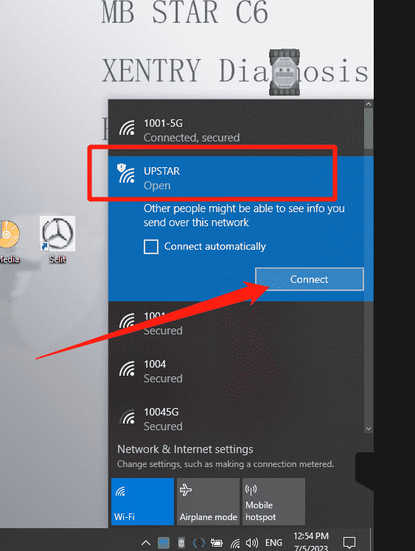Open the taskbar clock and date
Image resolution: width=415 pixels, height=551 pixels.
(x=311, y=542)
